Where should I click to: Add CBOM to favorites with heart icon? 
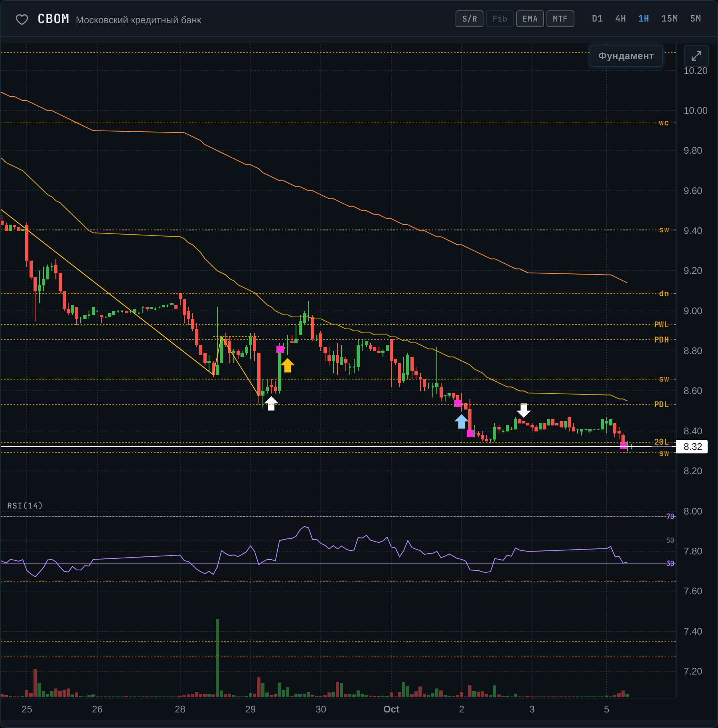tap(22, 19)
